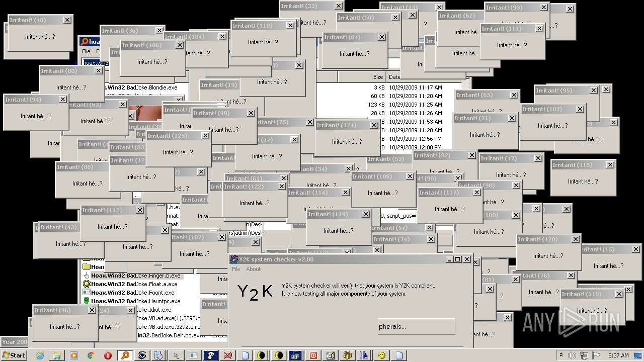The image size is (644, 362).
Task: Click the 5:37 AM system clock
Action: tap(618, 355)
